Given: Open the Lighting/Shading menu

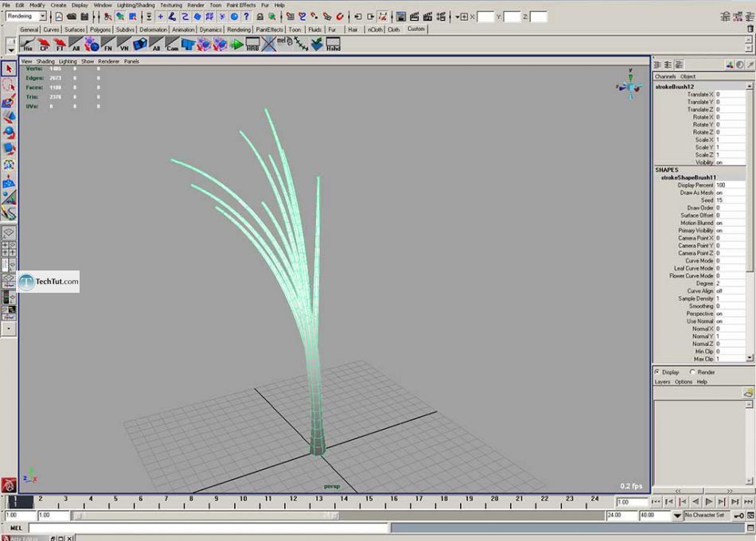Looking at the screenshot, I should [136, 5].
